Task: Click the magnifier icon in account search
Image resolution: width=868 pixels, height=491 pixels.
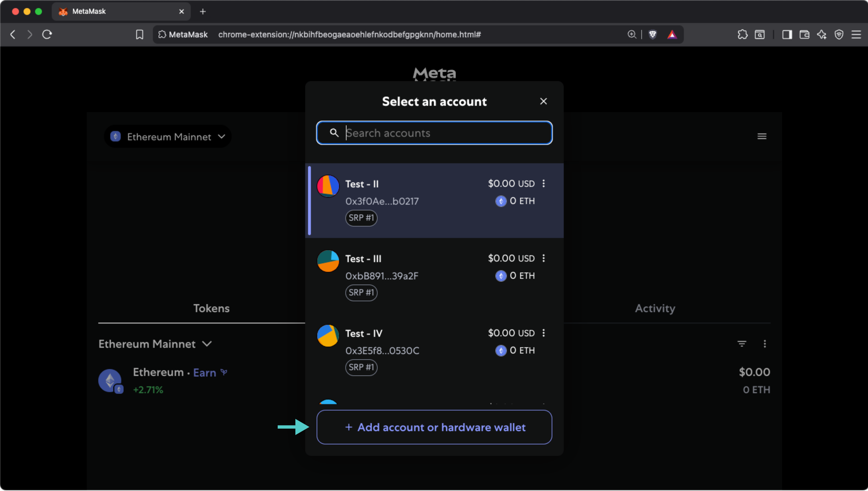Action: pyautogui.click(x=334, y=133)
